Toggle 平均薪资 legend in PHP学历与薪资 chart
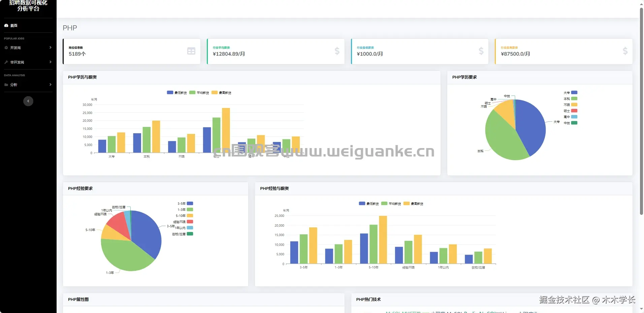Viewport: 644px width, 313px height. point(199,93)
